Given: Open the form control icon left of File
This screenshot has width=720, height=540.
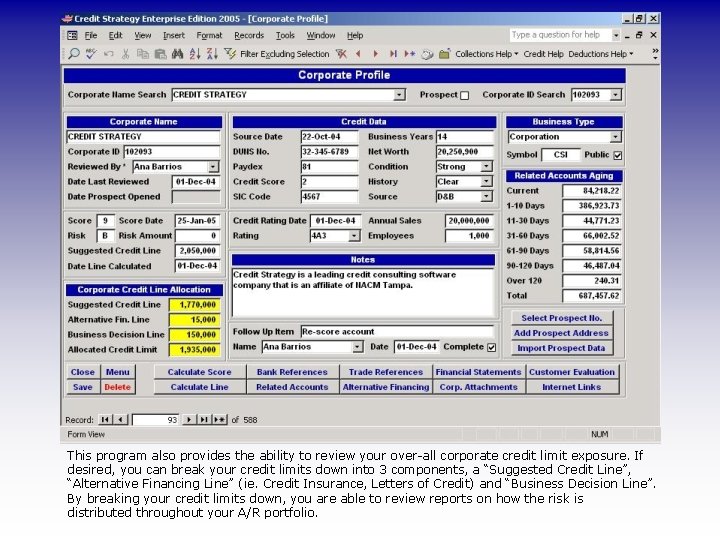Looking at the screenshot, I should (73, 35).
